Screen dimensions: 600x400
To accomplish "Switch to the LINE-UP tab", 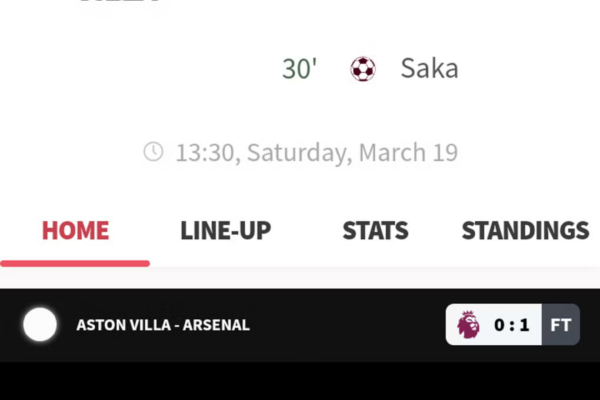I will pyautogui.click(x=225, y=231).
